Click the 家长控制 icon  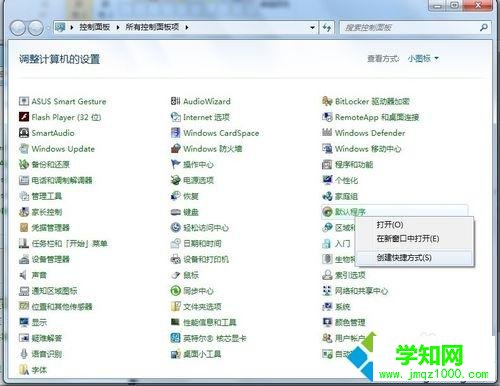coord(24,212)
